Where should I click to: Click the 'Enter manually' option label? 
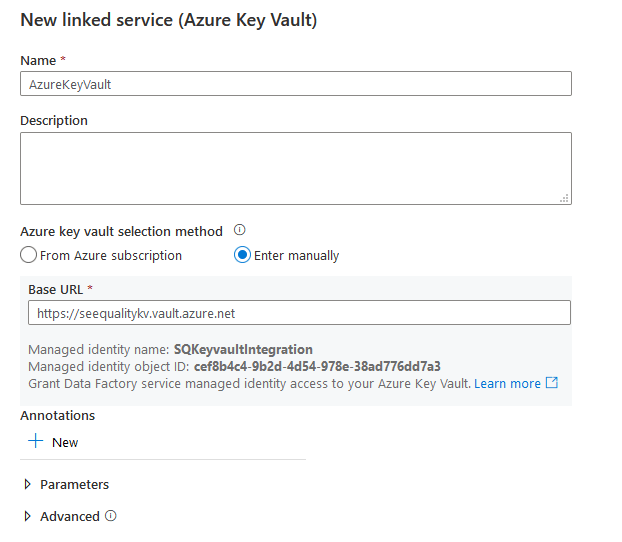coord(296,255)
